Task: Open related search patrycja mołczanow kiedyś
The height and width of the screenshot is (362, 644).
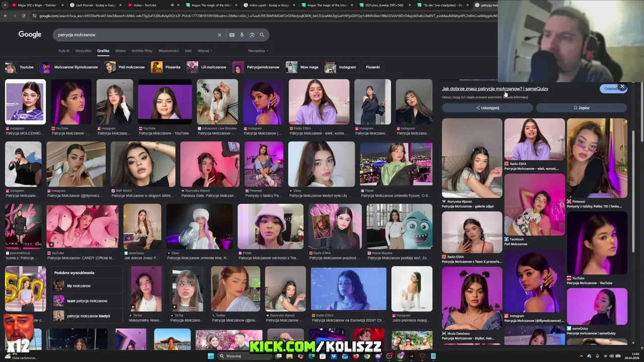Action: pos(88,316)
